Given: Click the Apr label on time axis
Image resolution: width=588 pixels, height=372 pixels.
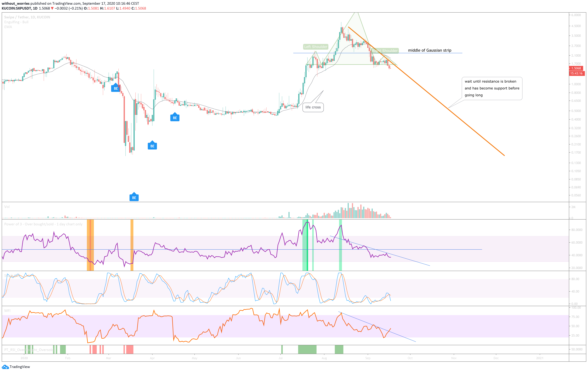Looking at the screenshot, I should point(152,358).
